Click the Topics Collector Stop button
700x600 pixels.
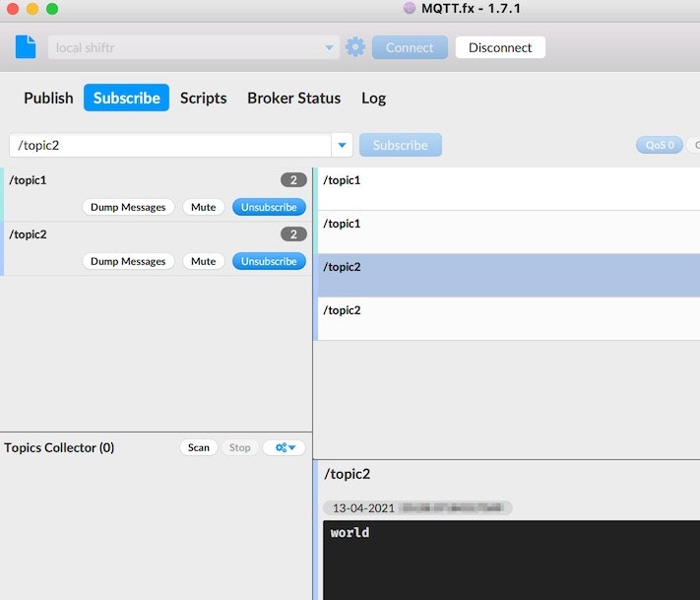click(x=239, y=447)
